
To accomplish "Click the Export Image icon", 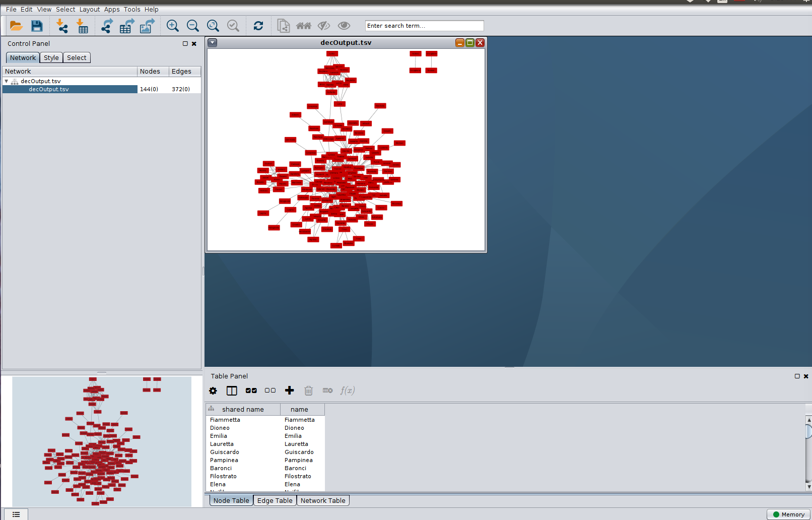I will (x=147, y=25).
